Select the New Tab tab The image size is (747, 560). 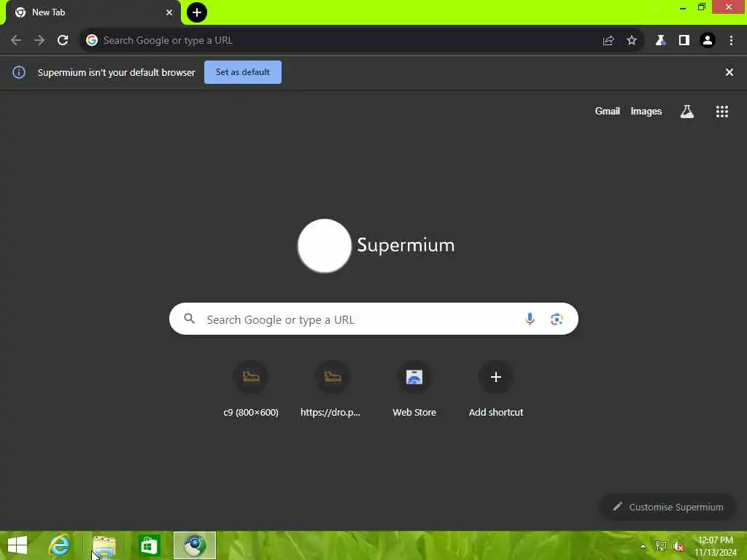tap(93, 12)
